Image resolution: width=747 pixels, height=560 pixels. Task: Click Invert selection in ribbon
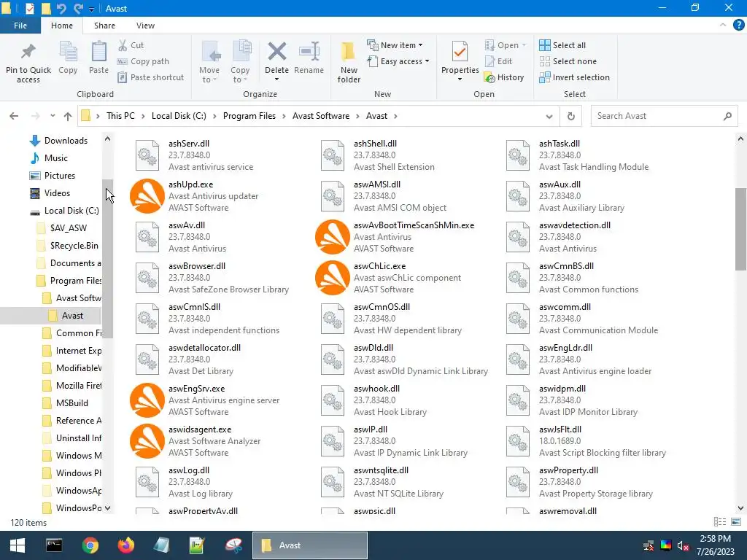[x=575, y=77]
